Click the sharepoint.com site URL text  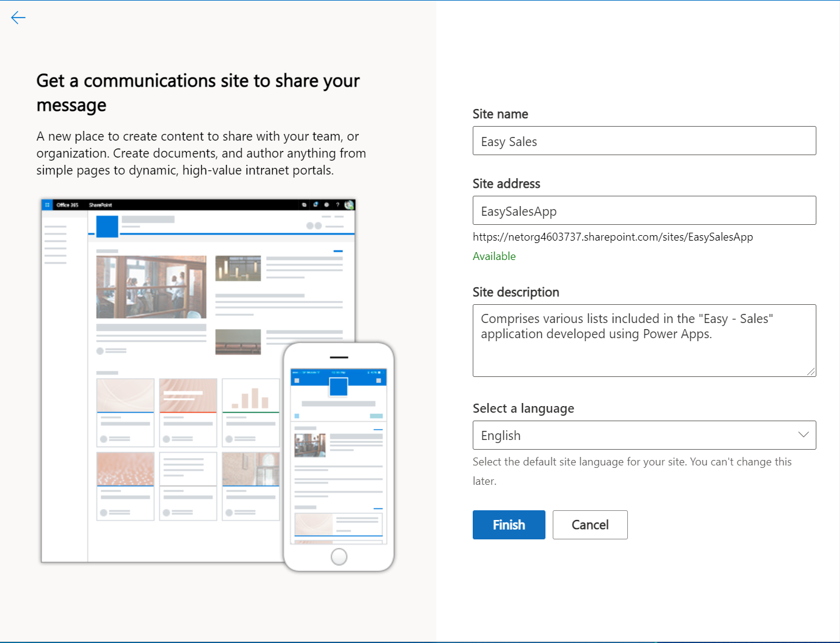pyautogui.click(x=613, y=237)
